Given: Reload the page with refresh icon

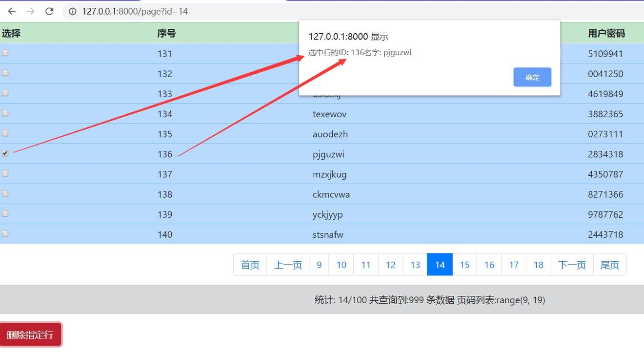Looking at the screenshot, I should click(49, 11).
